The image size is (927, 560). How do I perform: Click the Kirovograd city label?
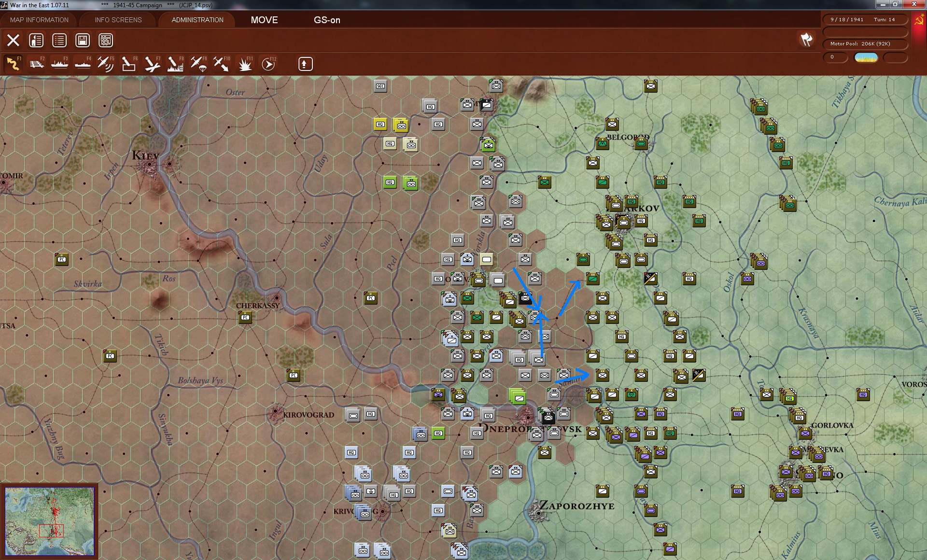coord(309,415)
